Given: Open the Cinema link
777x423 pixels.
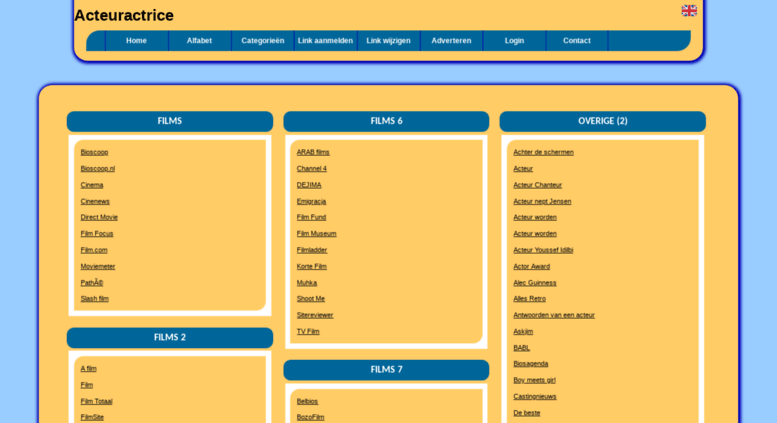Looking at the screenshot, I should pyautogui.click(x=92, y=185).
